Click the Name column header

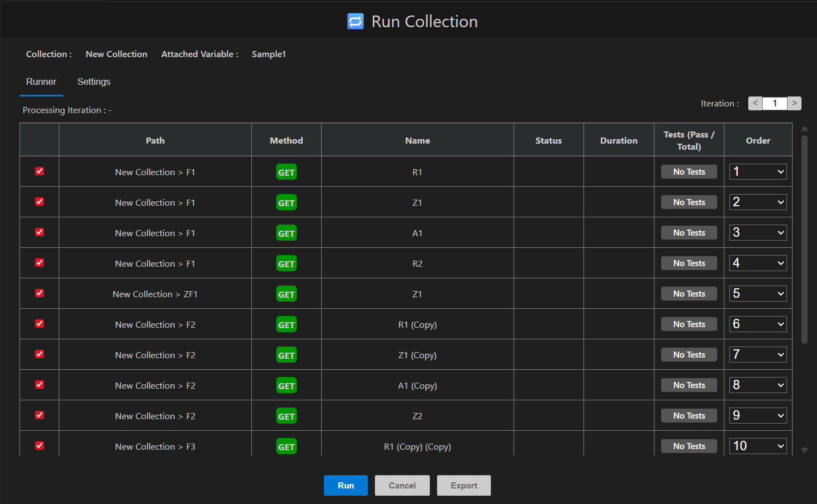coord(418,140)
